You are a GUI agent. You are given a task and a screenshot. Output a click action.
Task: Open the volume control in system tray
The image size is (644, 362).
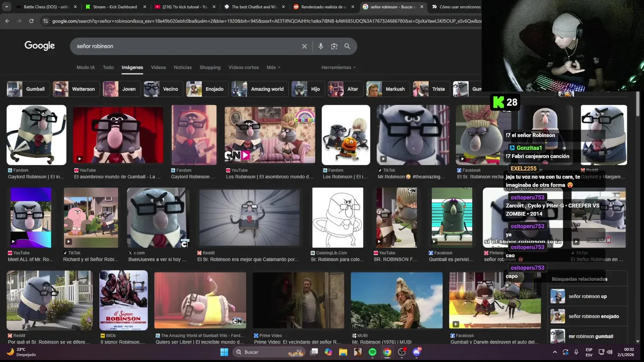[609, 352]
